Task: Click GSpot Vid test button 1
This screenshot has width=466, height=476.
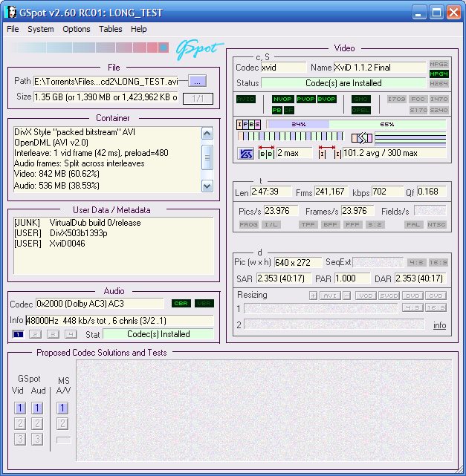Action: (x=20, y=408)
